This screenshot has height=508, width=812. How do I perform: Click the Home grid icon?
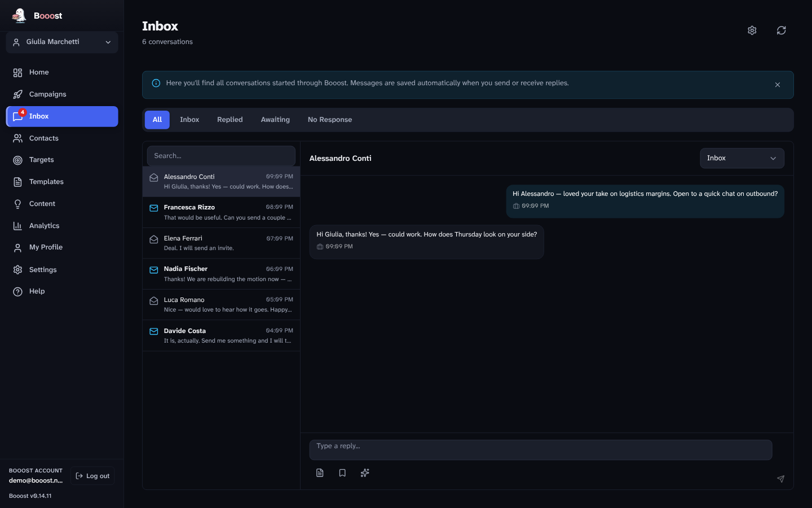18,72
